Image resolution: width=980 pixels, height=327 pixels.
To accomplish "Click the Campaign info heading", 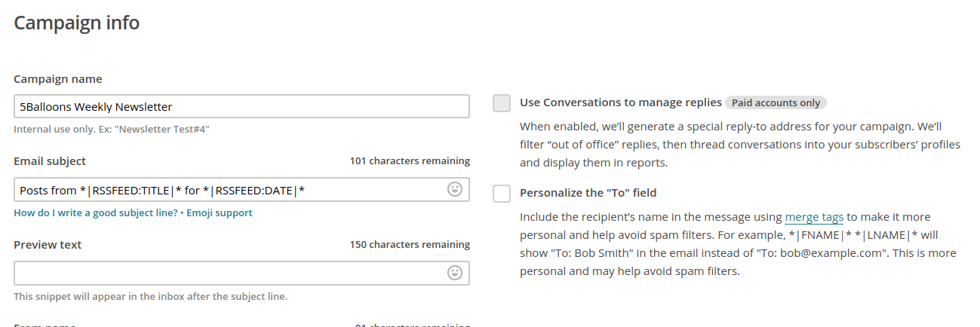I will [x=77, y=23].
